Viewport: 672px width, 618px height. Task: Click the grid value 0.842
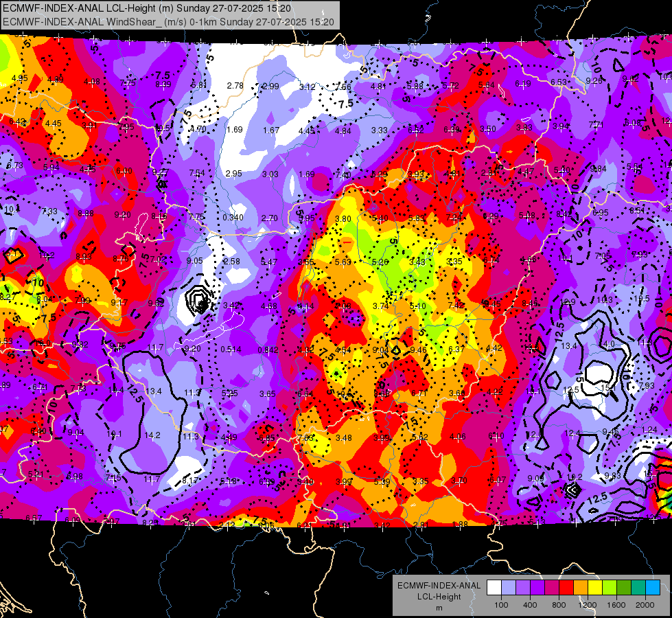(x=268, y=350)
